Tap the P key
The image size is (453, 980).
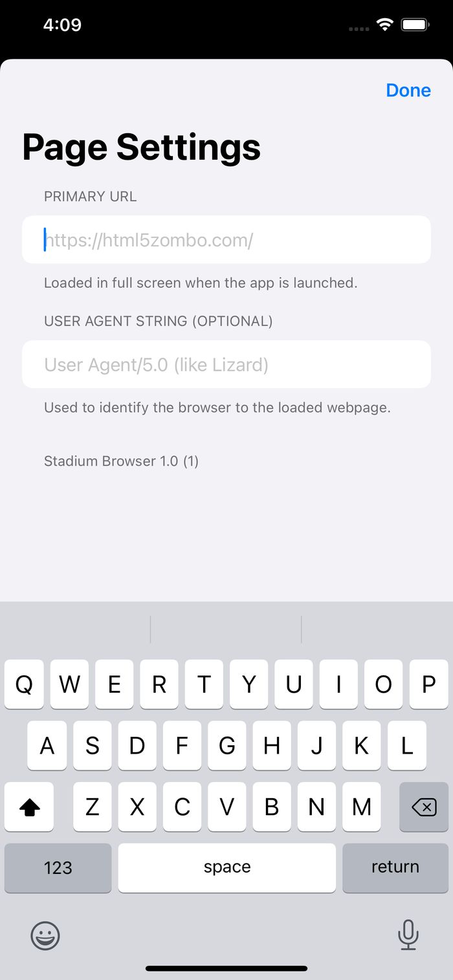pos(428,684)
